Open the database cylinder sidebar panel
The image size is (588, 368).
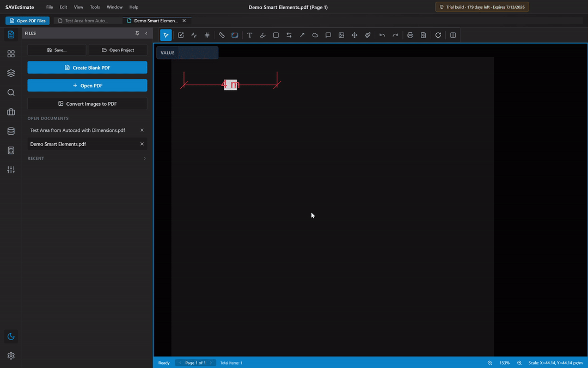(11, 131)
